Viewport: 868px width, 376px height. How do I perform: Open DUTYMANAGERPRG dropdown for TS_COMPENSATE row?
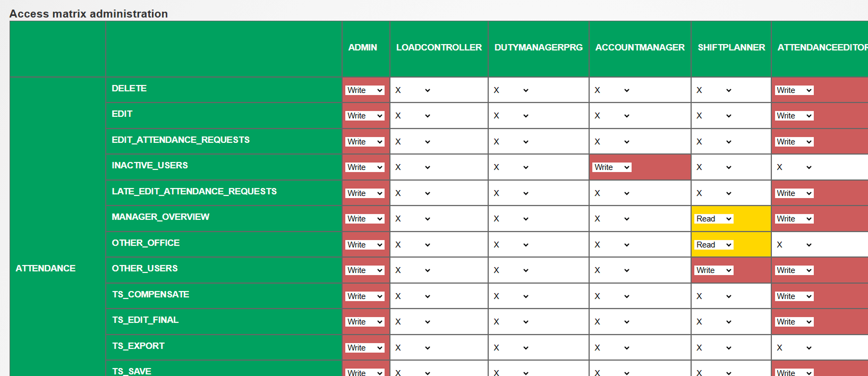[511, 296]
